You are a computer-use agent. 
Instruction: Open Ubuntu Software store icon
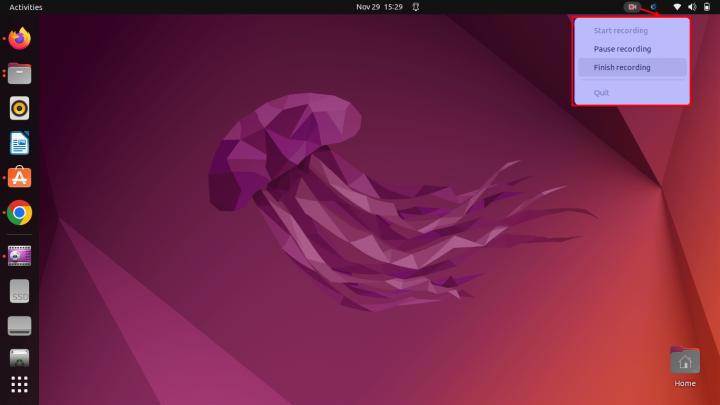coord(20,178)
